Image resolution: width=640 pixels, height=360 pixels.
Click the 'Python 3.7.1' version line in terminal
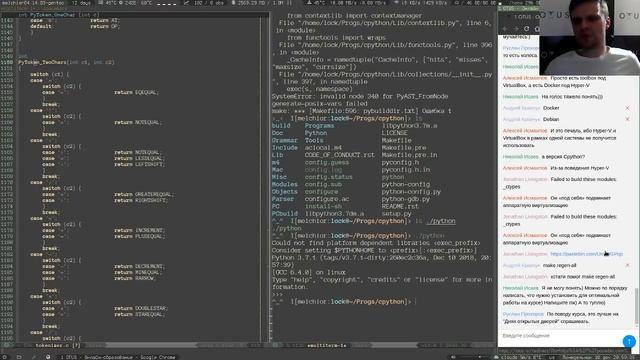(382, 261)
